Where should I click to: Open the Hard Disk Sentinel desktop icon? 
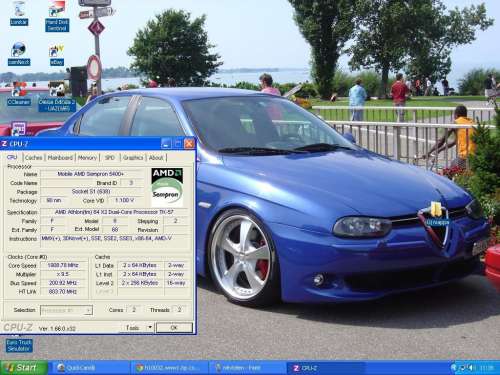57,16
